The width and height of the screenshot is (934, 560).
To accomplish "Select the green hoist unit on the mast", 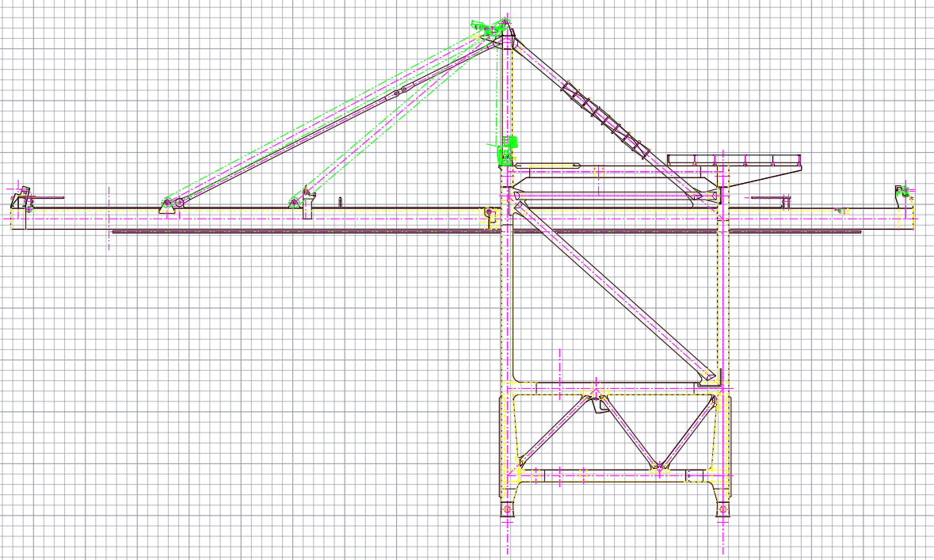I will click(508, 150).
